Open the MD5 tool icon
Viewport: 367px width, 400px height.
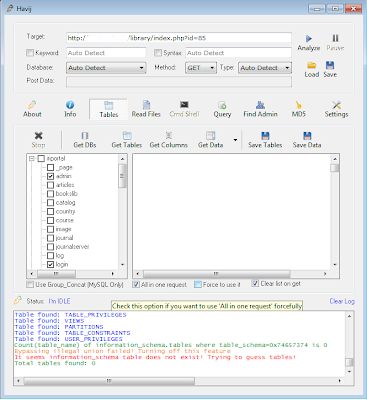click(299, 105)
